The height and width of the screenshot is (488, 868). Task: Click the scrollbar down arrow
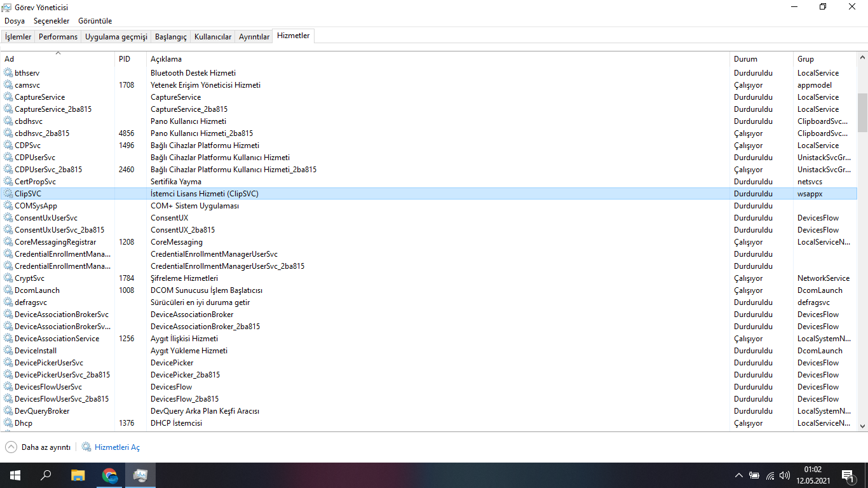pyautogui.click(x=862, y=426)
